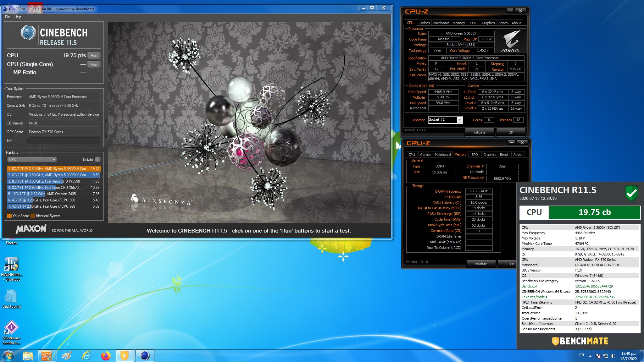
Task: Click the BenchMate logo at panel bottom
Action: coord(580,341)
